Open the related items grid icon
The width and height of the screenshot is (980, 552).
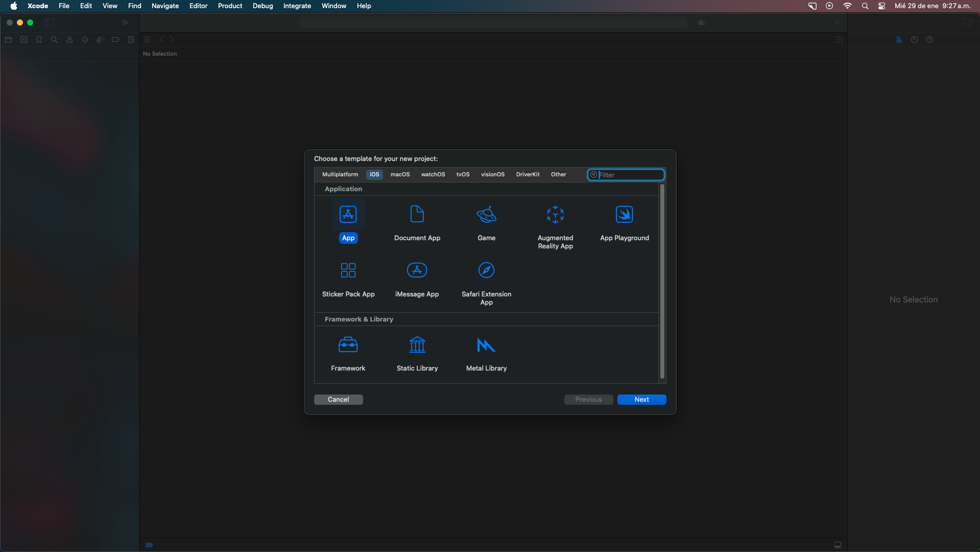click(x=148, y=40)
